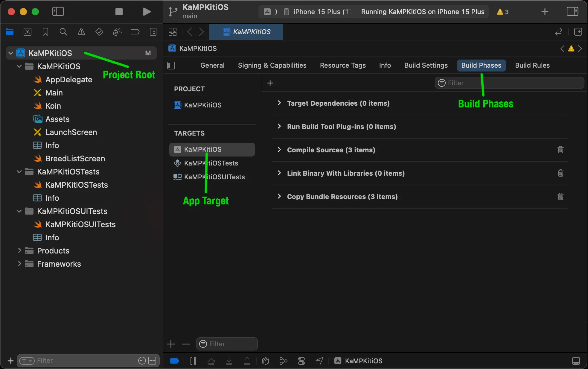Remove the selected target with minus

tap(186, 344)
